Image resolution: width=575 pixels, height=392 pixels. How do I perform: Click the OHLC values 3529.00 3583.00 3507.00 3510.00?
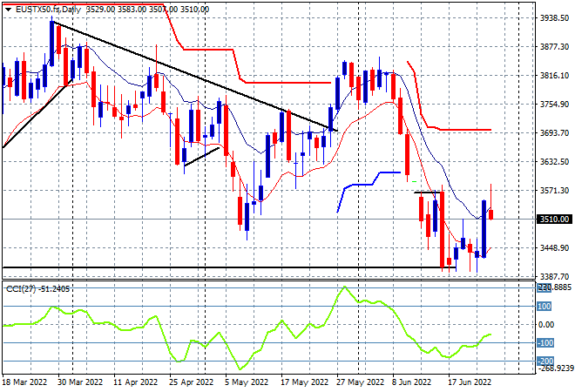coord(148,10)
